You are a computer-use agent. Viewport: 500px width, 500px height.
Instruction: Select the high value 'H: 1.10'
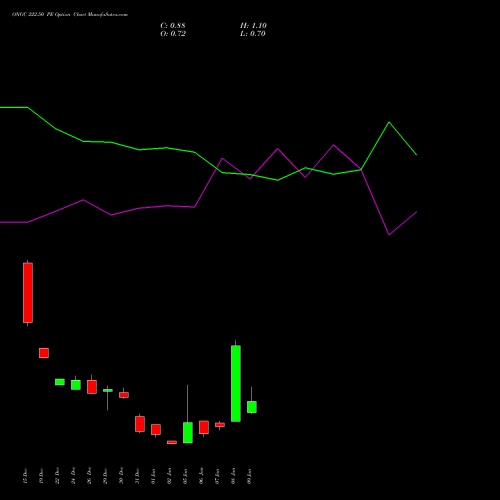(253, 26)
